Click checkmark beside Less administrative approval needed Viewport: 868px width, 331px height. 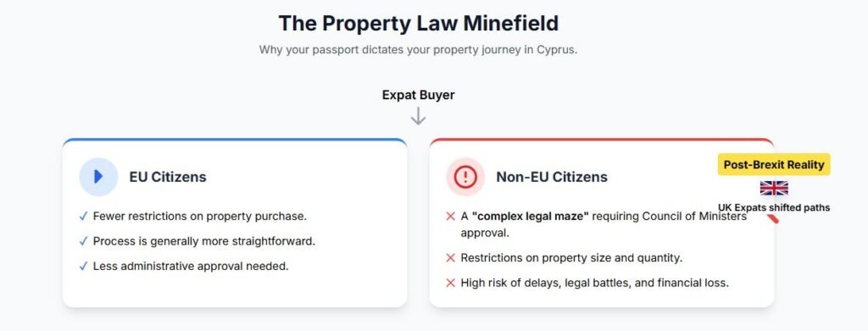pos(84,267)
